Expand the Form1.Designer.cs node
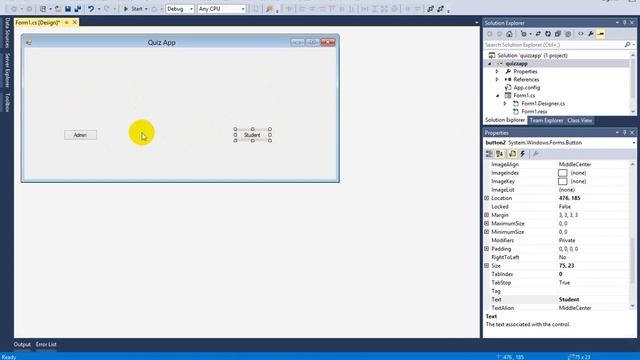This screenshot has height=360, width=640. point(505,104)
